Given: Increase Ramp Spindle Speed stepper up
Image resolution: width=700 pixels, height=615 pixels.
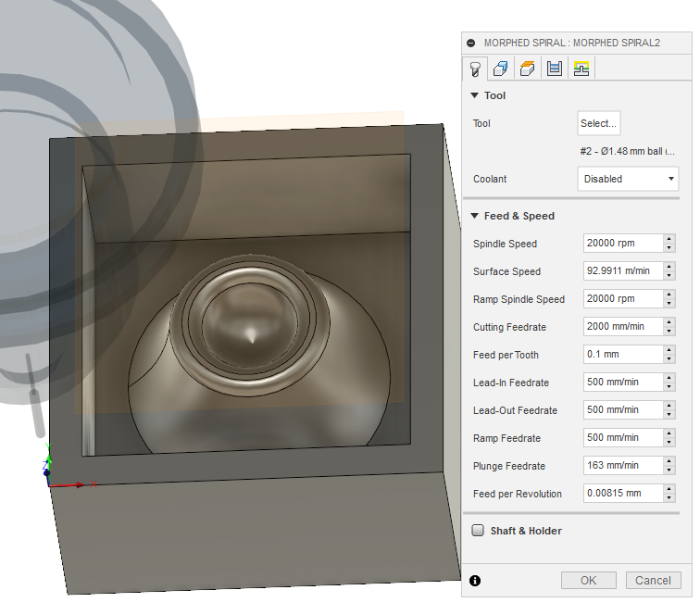Looking at the screenshot, I should pyautogui.click(x=669, y=294).
